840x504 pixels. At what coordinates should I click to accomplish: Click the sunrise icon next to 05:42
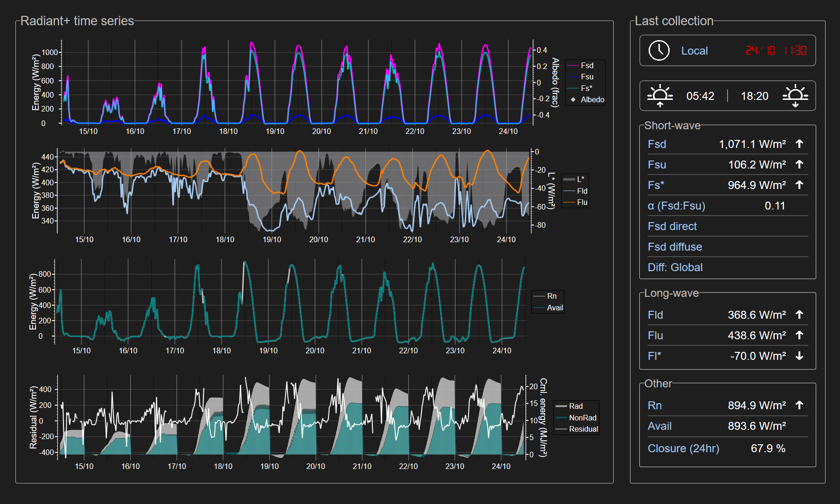(660, 96)
